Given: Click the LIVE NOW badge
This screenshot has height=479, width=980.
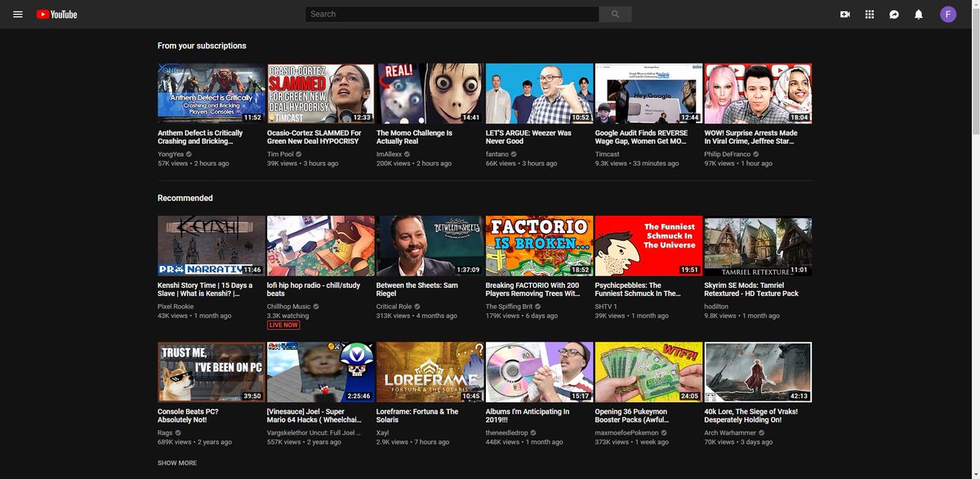Looking at the screenshot, I should click(283, 325).
